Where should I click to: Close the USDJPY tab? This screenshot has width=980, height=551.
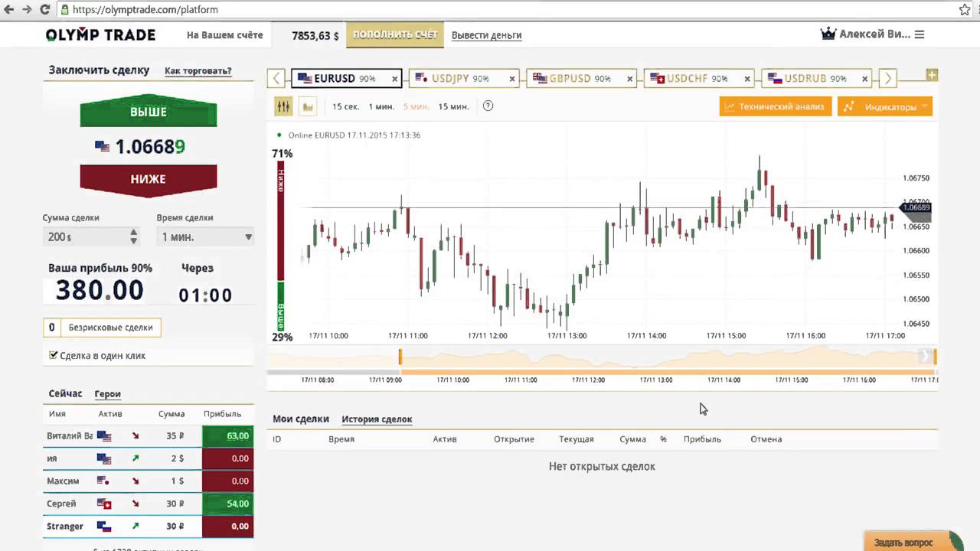[x=513, y=79]
